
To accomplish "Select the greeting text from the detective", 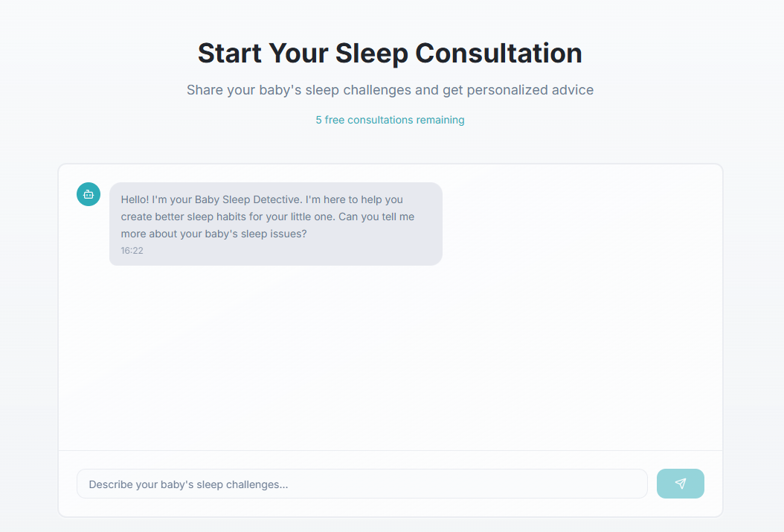I will coord(262,216).
